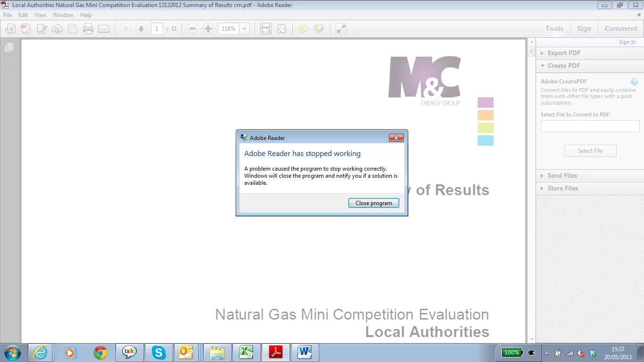Click the read mode expand icon
Screen dimensions: 644x362
[x=341, y=29]
